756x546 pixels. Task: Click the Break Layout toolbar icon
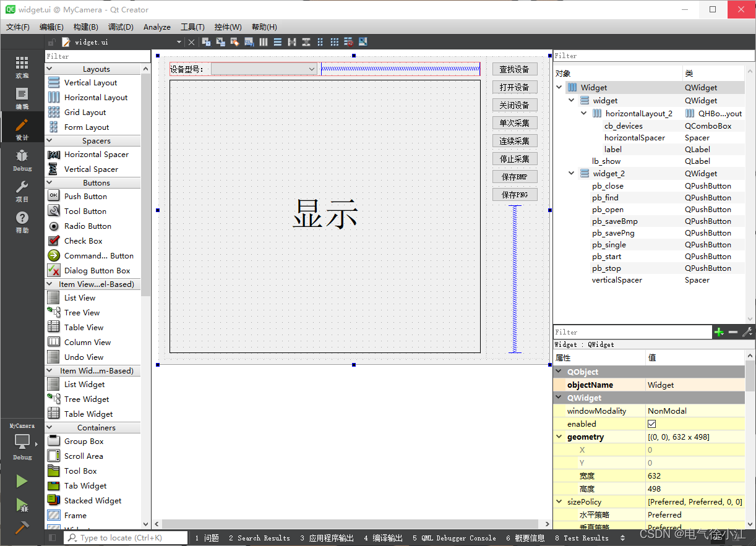pos(349,42)
